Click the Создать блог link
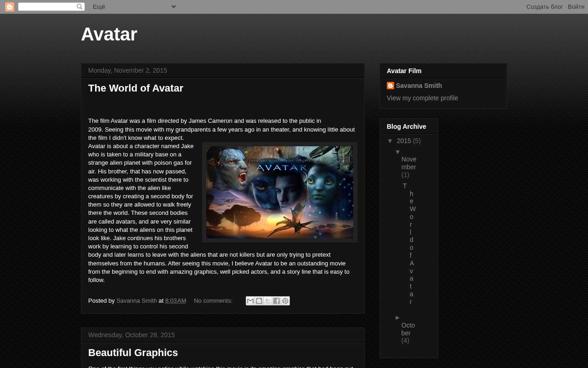Image resolution: width=588 pixels, height=368 pixels. click(545, 6)
